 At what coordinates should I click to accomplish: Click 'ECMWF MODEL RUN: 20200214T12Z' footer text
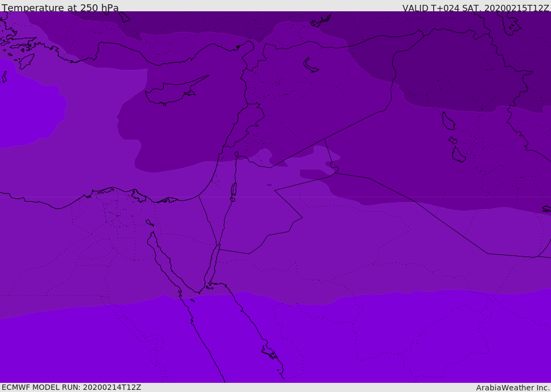click(x=72, y=387)
